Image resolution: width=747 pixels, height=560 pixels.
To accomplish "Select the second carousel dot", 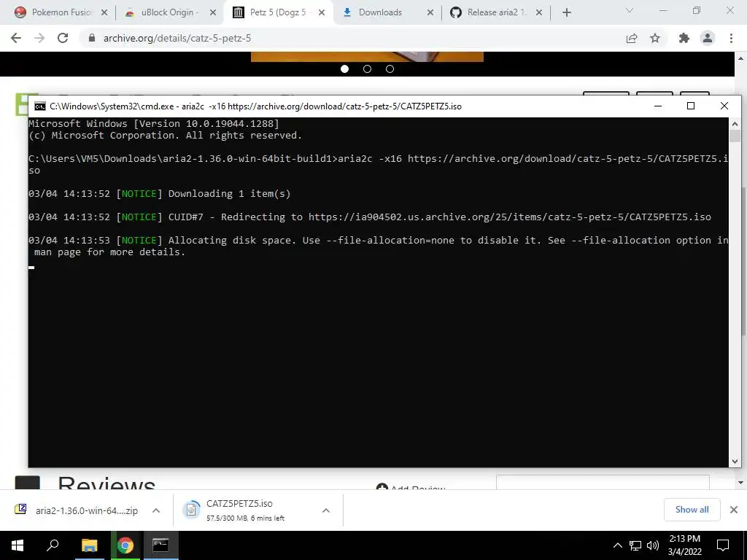I will click(367, 69).
